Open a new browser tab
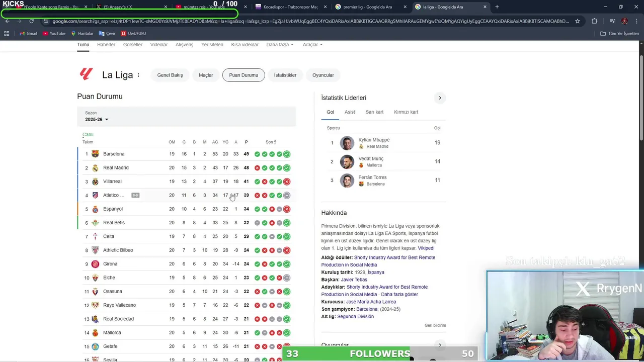The width and height of the screenshot is (644, 362). click(x=497, y=7)
